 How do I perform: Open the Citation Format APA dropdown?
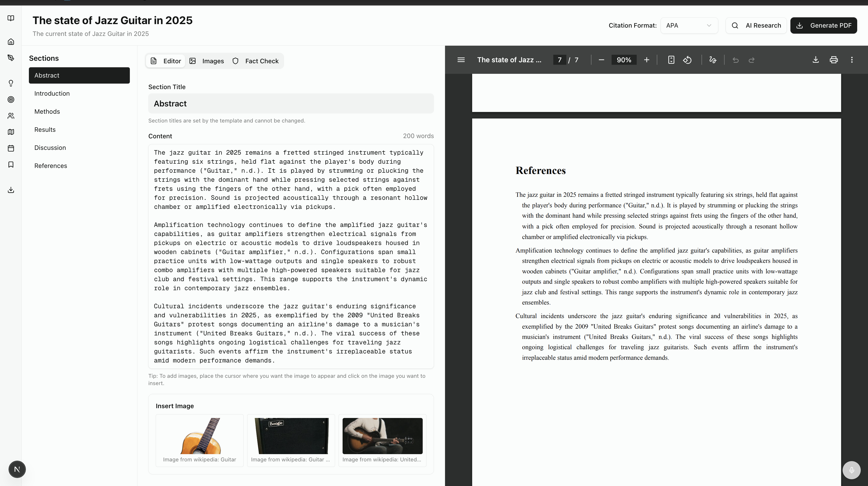click(689, 26)
